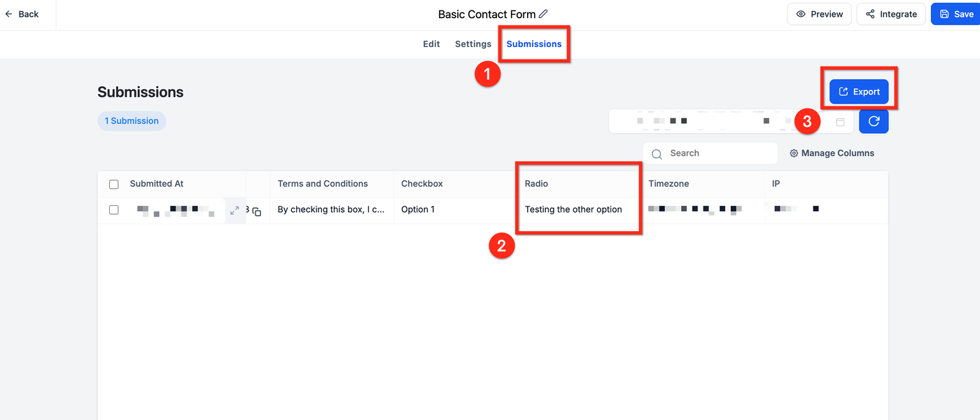Image resolution: width=980 pixels, height=420 pixels.
Task: Expand the submission row details icon
Action: click(x=234, y=210)
